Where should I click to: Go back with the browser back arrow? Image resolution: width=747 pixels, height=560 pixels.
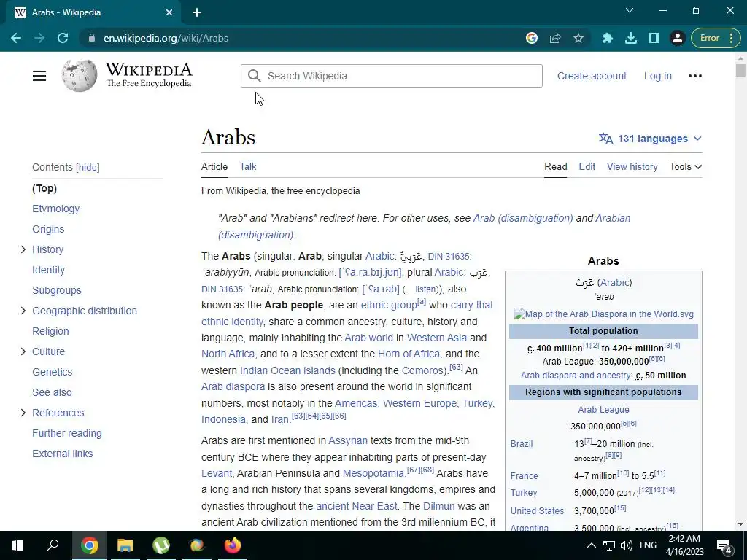(16, 38)
